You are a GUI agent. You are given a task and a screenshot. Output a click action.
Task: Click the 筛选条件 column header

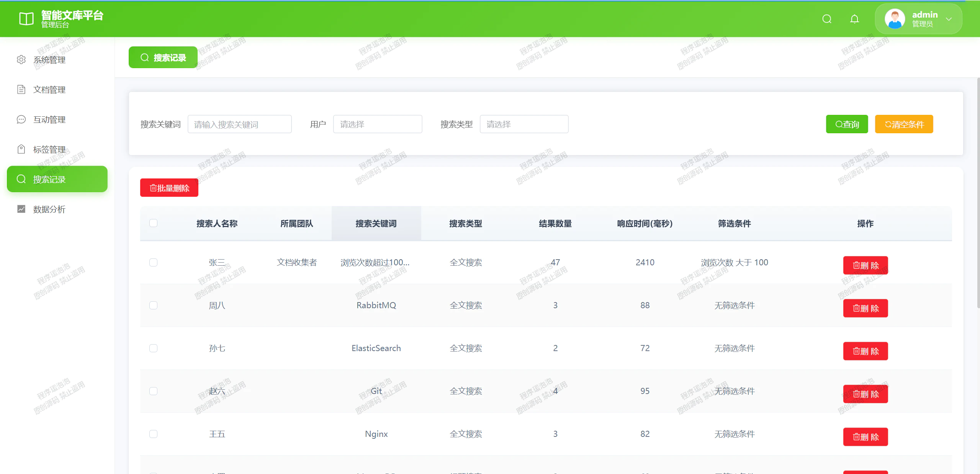(735, 224)
